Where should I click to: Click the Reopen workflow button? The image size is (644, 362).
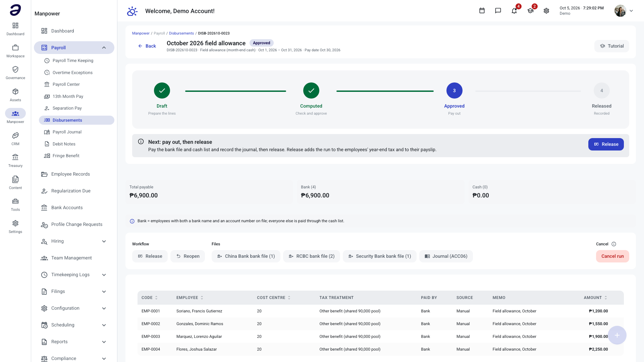[x=187, y=256]
